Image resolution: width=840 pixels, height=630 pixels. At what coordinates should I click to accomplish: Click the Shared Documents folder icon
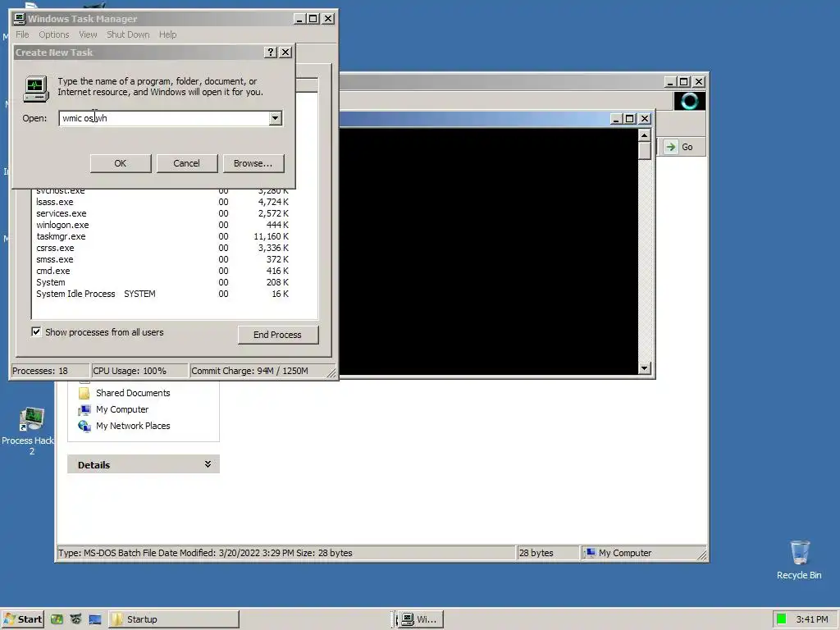pos(84,393)
